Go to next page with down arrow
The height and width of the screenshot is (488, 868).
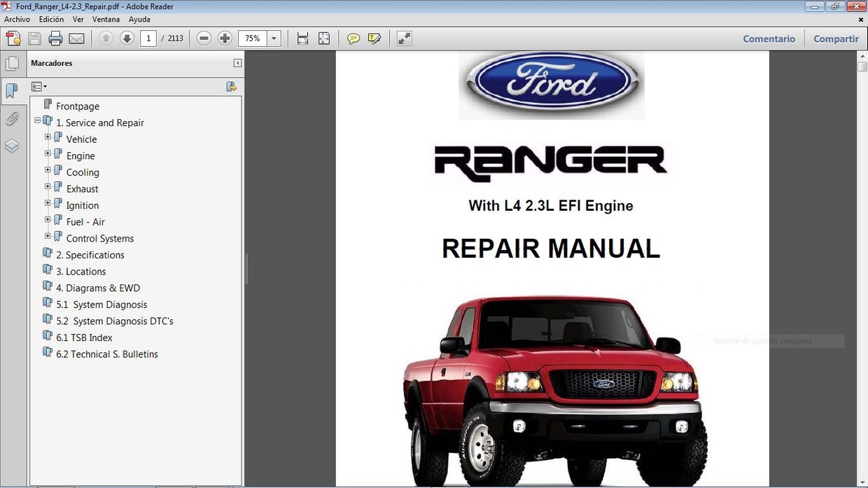(x=127, y=39)
